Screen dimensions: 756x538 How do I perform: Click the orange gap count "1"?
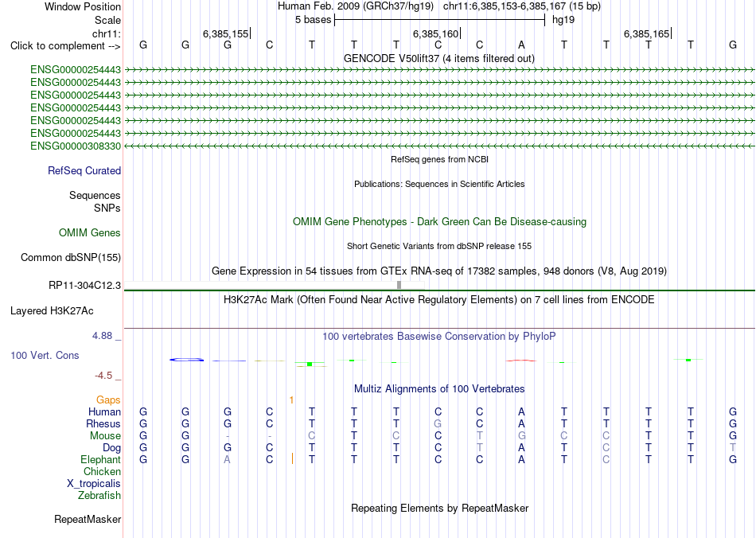292,400
